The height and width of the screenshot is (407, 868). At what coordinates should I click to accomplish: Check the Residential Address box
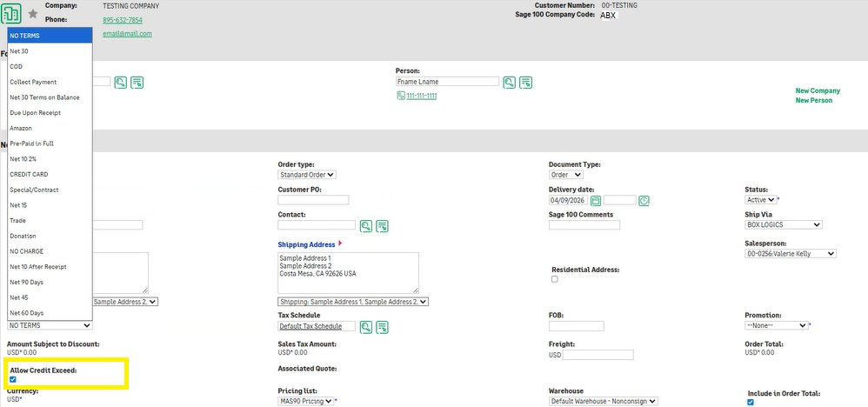tap(555, 279)
